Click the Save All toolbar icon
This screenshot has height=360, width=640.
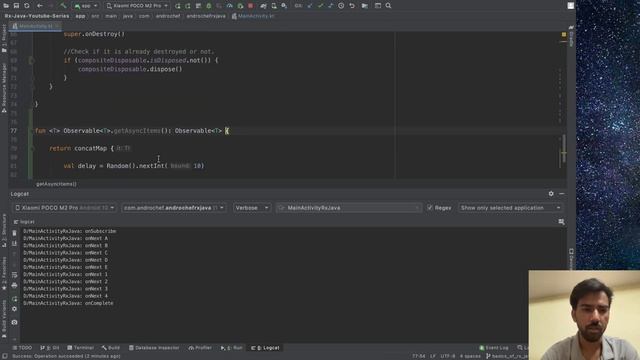click(16, 6)
